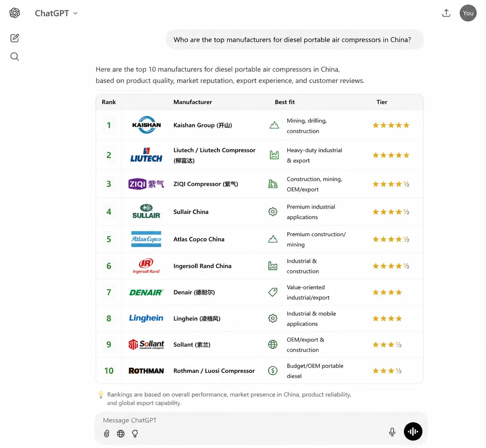The height and width of the screenshot is (448, 486).
Task: Click gear icon in Linghein row
Action: (273, 319)
